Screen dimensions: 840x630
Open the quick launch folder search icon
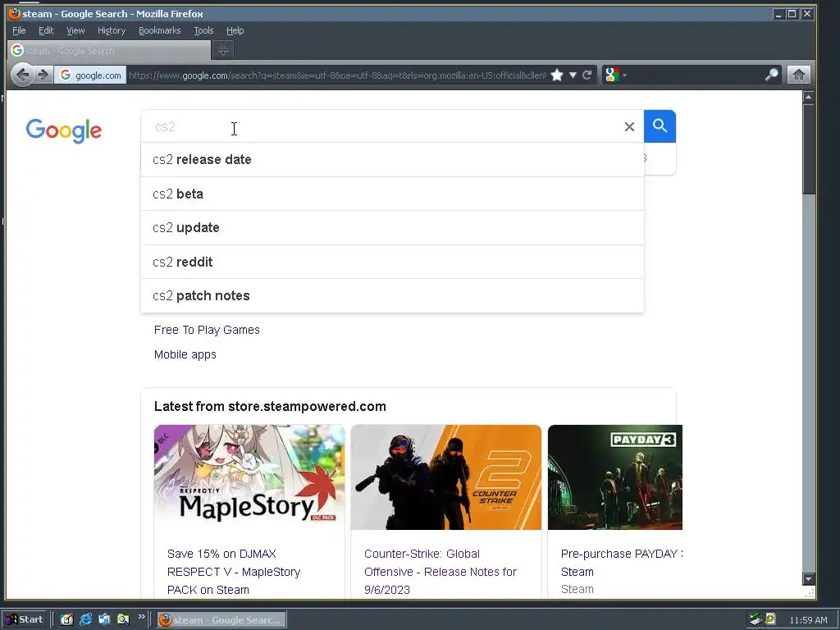click(x=123, y=620)
